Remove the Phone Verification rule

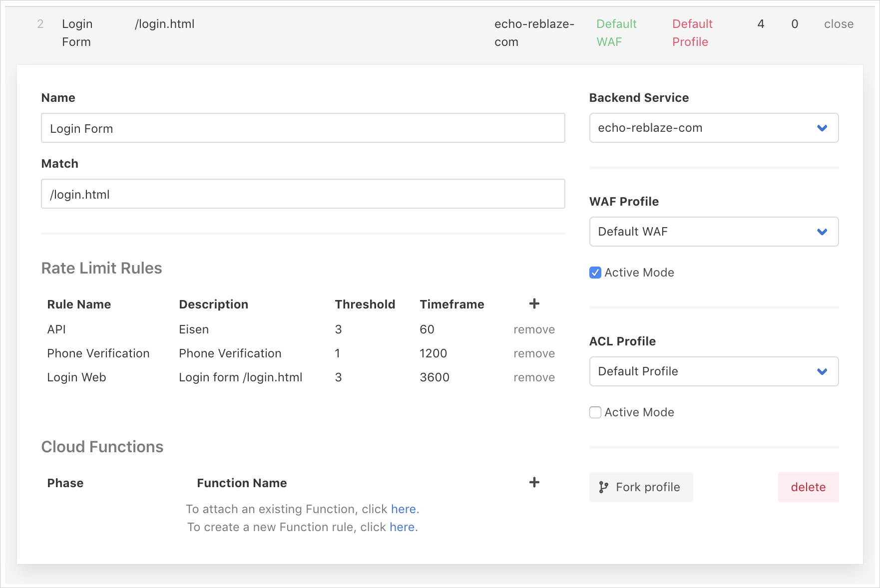click(534, 353)
